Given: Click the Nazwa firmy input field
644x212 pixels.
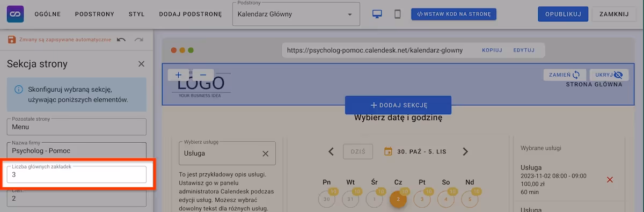Looking at the screenshot, I should 76,151.
